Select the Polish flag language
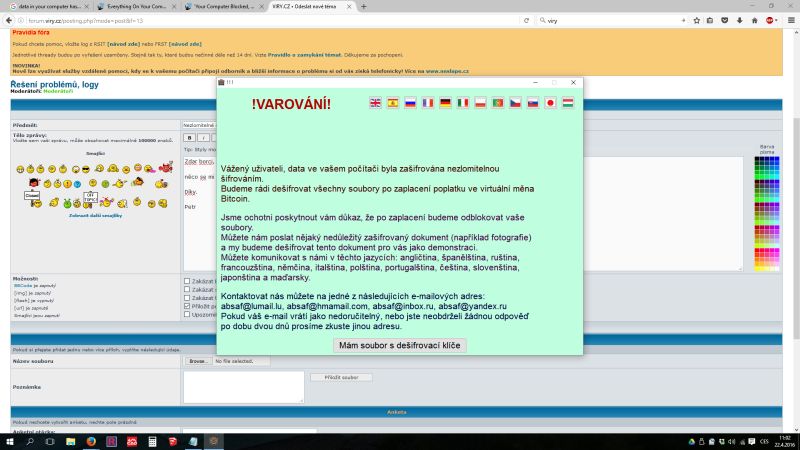Image resolution: width=800 pixels, height=450 pixels. click(480, 103)
